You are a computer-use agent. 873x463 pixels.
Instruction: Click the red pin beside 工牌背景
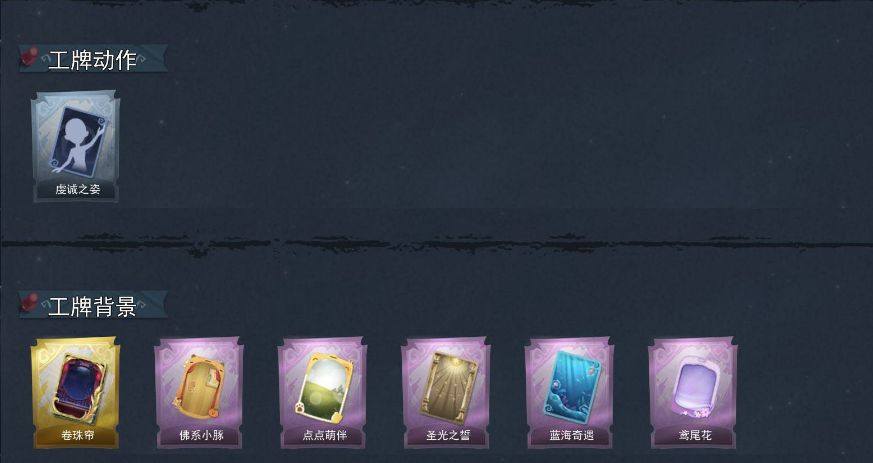click(30, 302)
